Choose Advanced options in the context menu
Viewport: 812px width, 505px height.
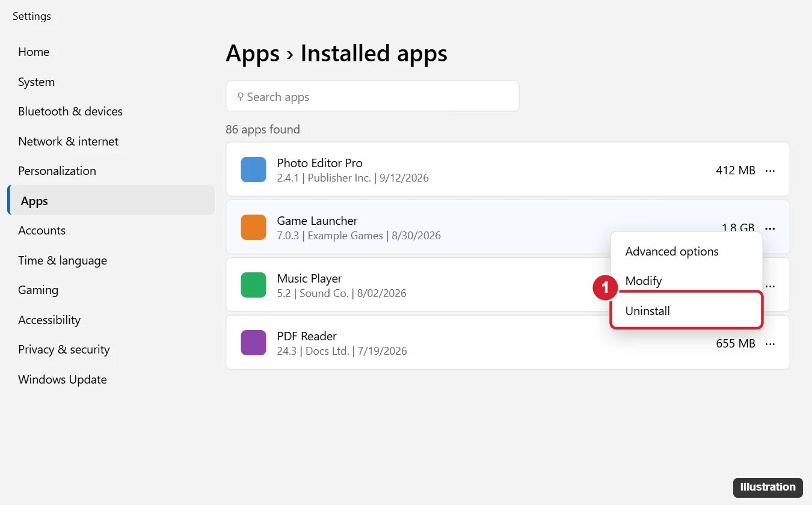(x=686, y=251)
